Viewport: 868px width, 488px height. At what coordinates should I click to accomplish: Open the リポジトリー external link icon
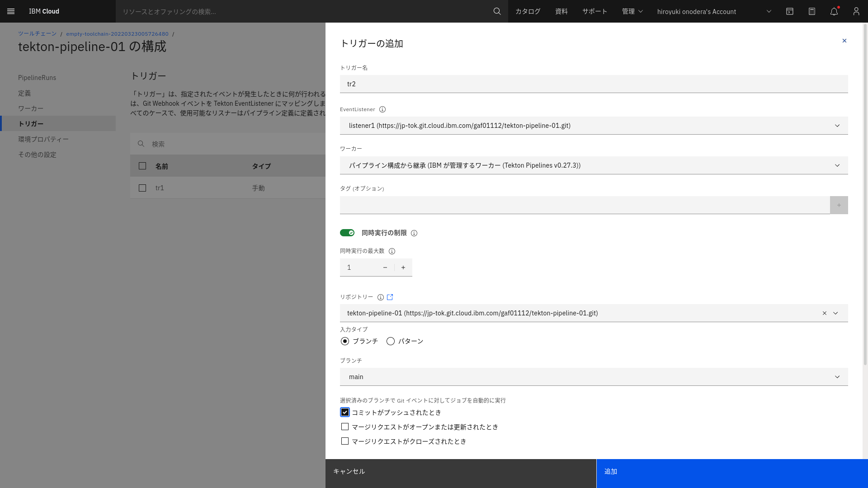click(x=390, y=297)
